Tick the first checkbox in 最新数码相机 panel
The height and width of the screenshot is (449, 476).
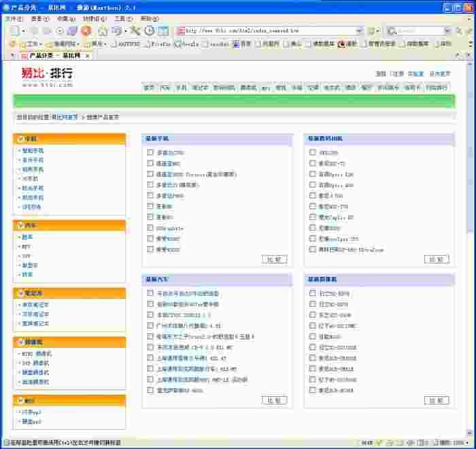[312, 152]
